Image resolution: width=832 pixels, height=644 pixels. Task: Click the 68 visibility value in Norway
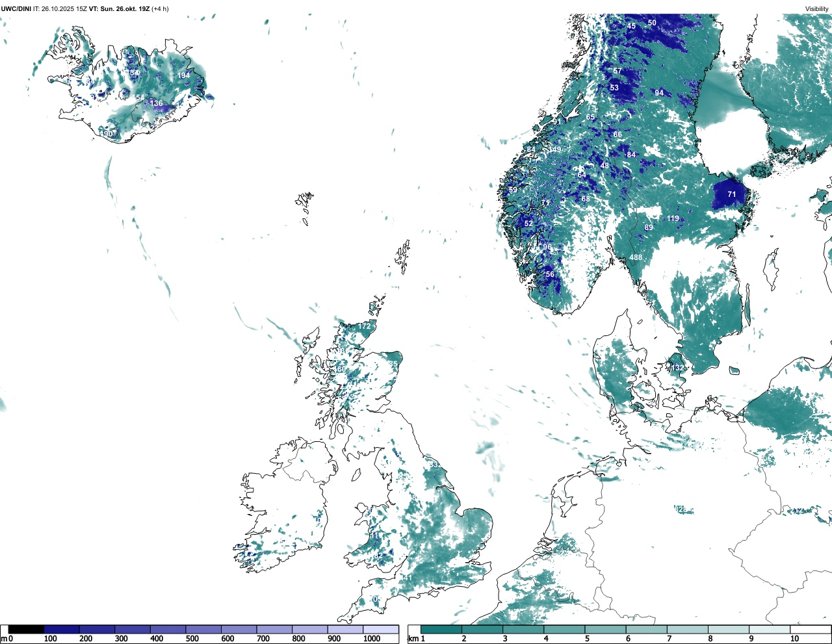coord(586,199)
